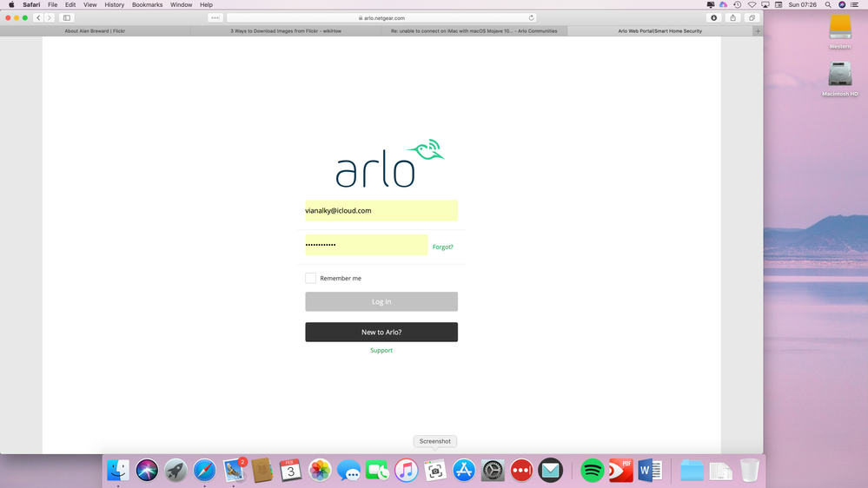This screenshot has height=488, width=868.
Task: Open Spotlight search in menu bar
Action: click(x=828, y=4)
